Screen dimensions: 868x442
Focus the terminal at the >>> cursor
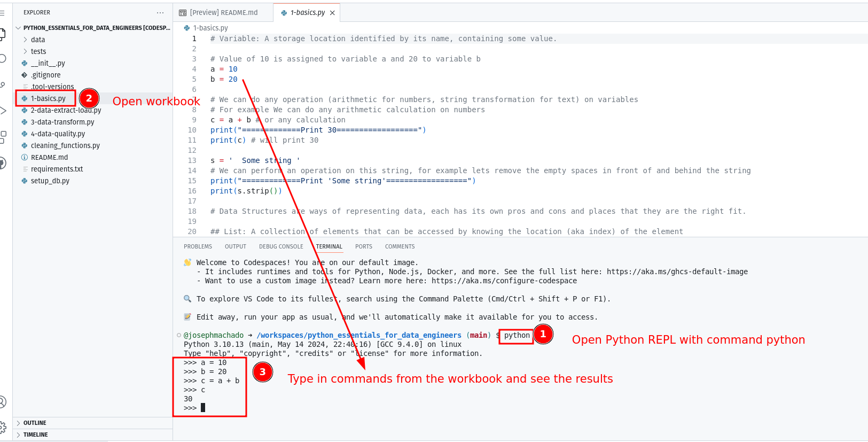click(202, 408)
